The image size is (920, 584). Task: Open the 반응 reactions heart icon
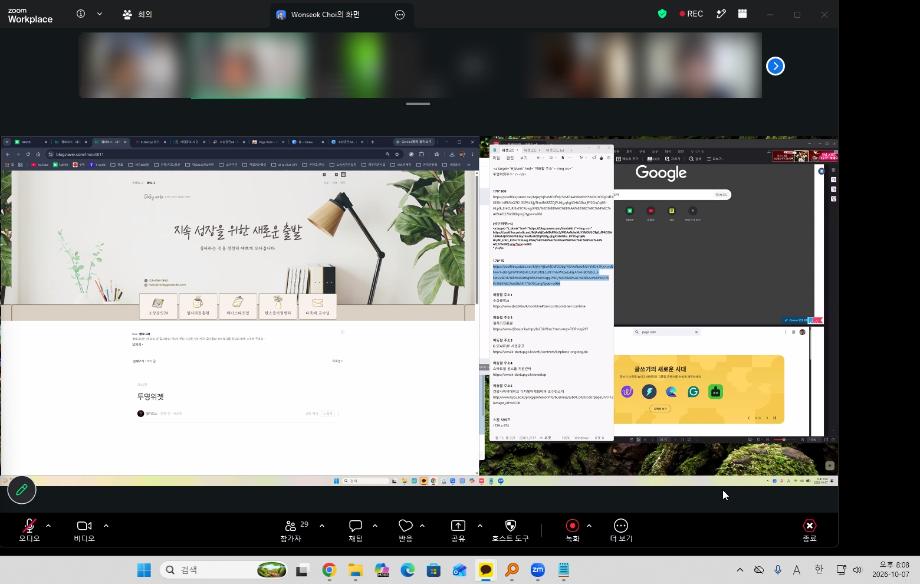(405, 530)
